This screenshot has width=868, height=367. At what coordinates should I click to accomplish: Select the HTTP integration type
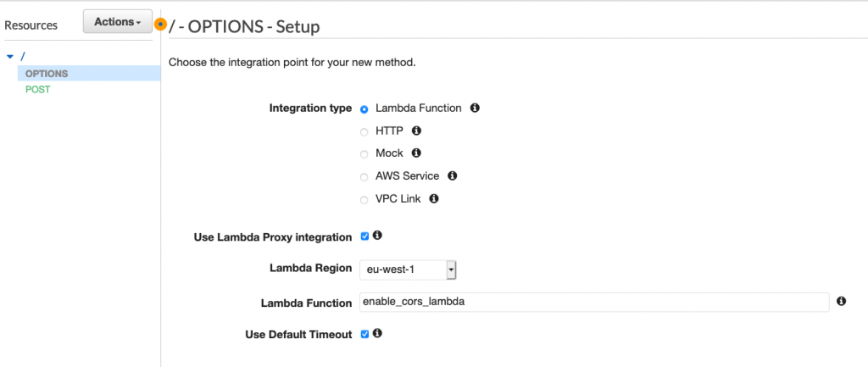coord(364,131)
